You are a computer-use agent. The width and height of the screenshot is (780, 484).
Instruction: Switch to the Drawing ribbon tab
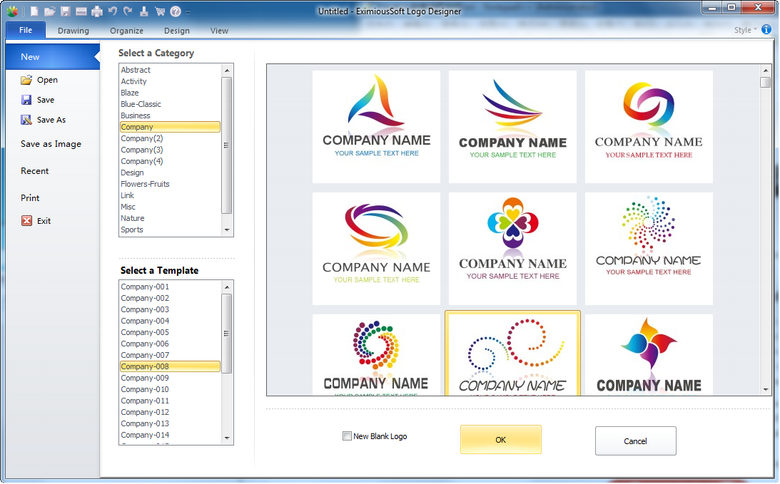(x=73, y=30)
